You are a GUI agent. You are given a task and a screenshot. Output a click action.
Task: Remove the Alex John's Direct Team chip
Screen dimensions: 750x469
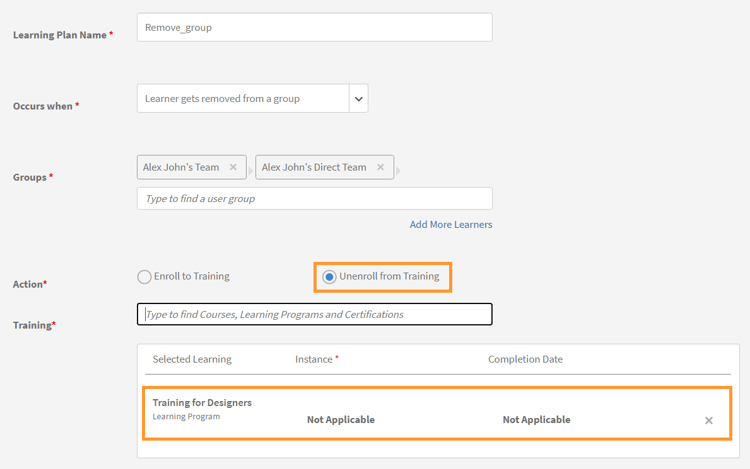380,167
